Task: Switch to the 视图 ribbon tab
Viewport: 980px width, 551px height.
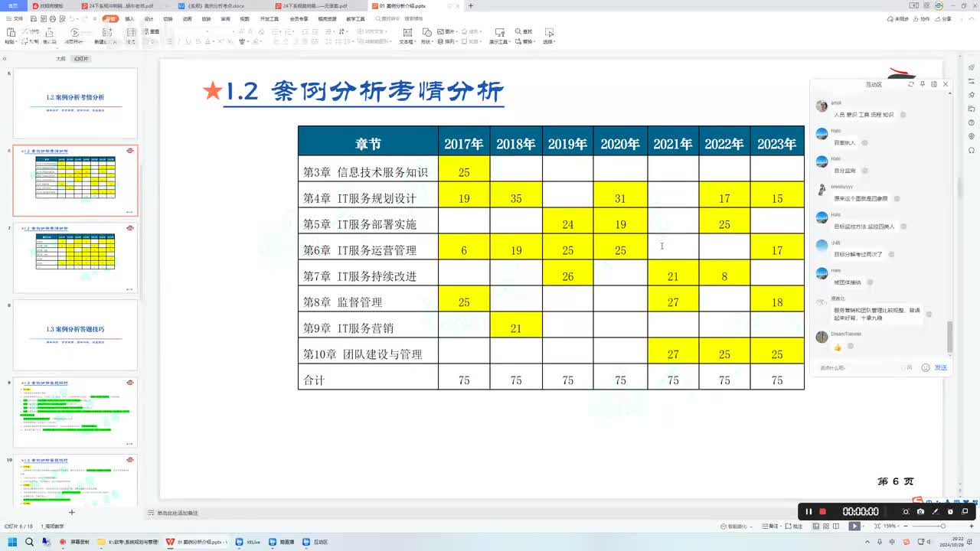Action: [x=244, y=18]
